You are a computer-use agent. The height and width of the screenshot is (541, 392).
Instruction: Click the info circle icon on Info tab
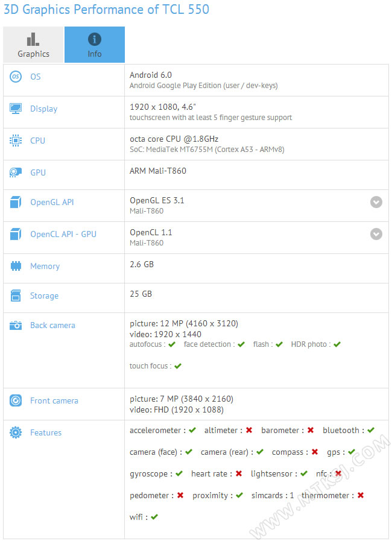click(x=95, y=39)
